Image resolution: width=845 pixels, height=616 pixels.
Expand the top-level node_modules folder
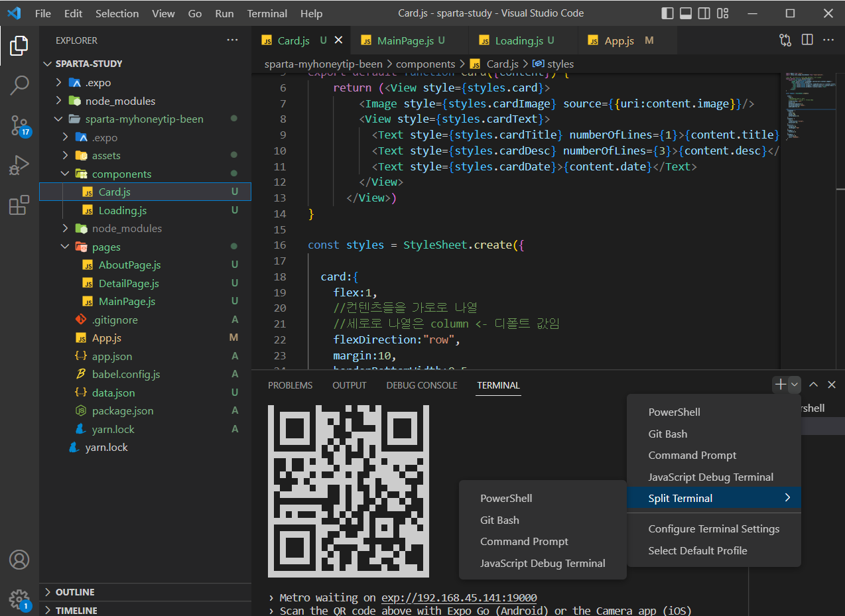coord(145,101)
